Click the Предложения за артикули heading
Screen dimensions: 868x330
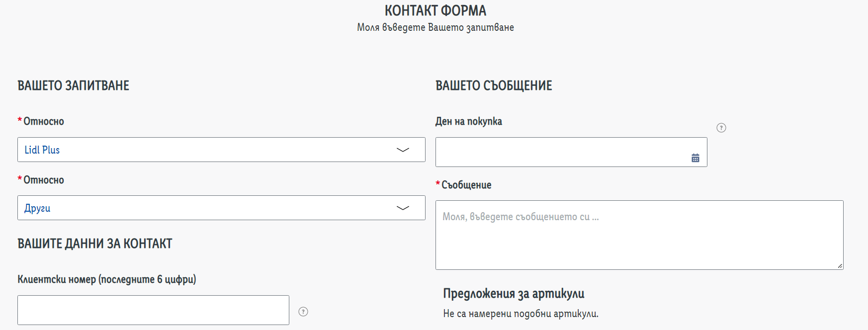[514, 294]
